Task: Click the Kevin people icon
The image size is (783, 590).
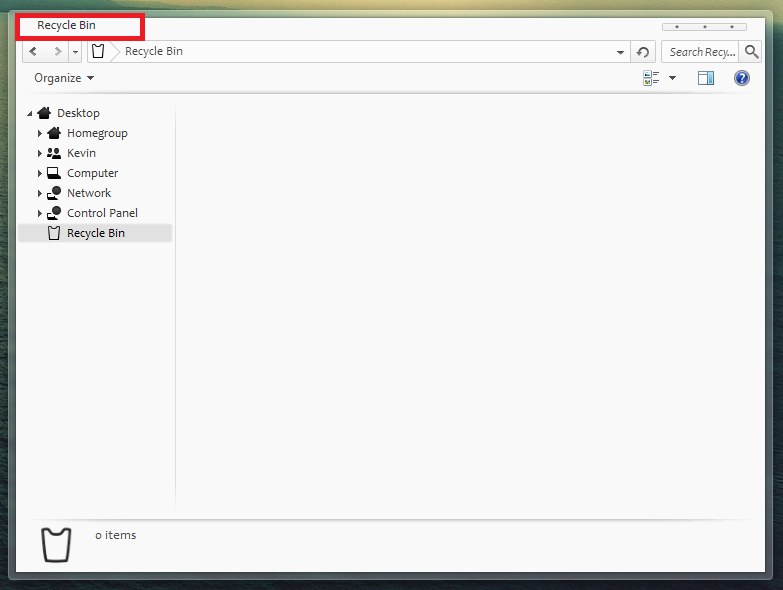Action: pyautogui.click(x=54, y=153)
